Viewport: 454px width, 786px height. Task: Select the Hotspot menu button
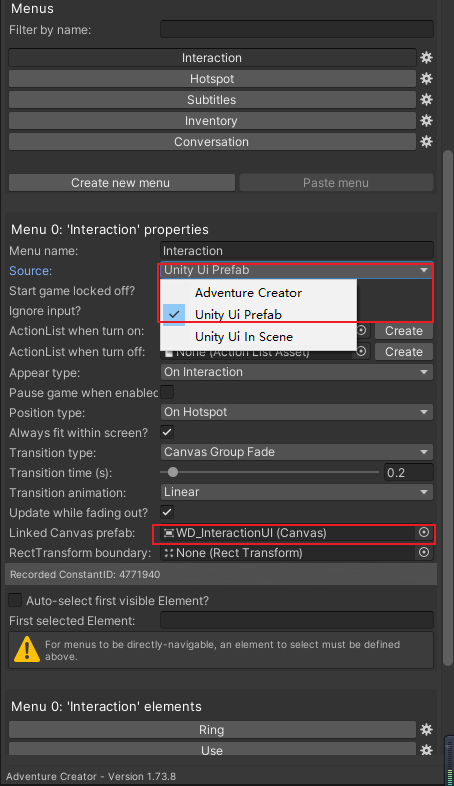pyautogui.click(x=212, y=79)
